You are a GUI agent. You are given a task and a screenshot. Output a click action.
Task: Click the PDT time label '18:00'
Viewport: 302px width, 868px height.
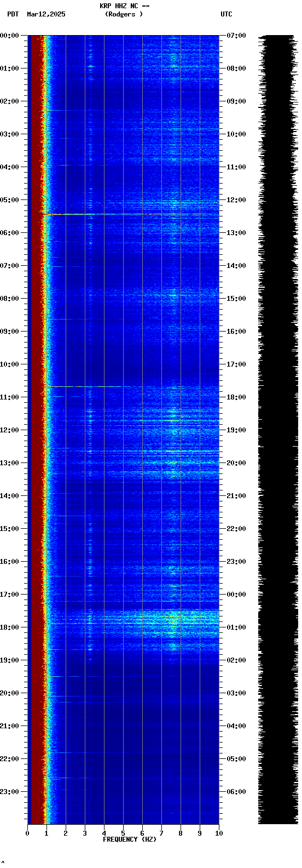[x=9, y=627]
